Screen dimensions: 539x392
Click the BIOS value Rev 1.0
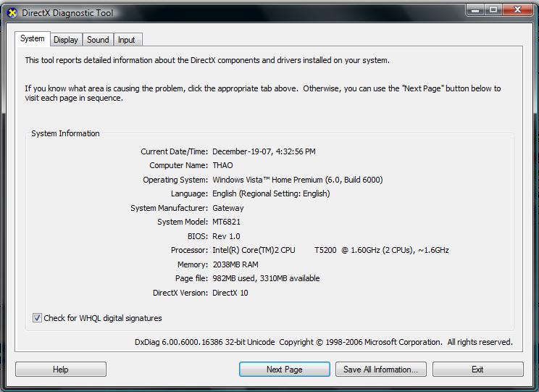(226, 236)
